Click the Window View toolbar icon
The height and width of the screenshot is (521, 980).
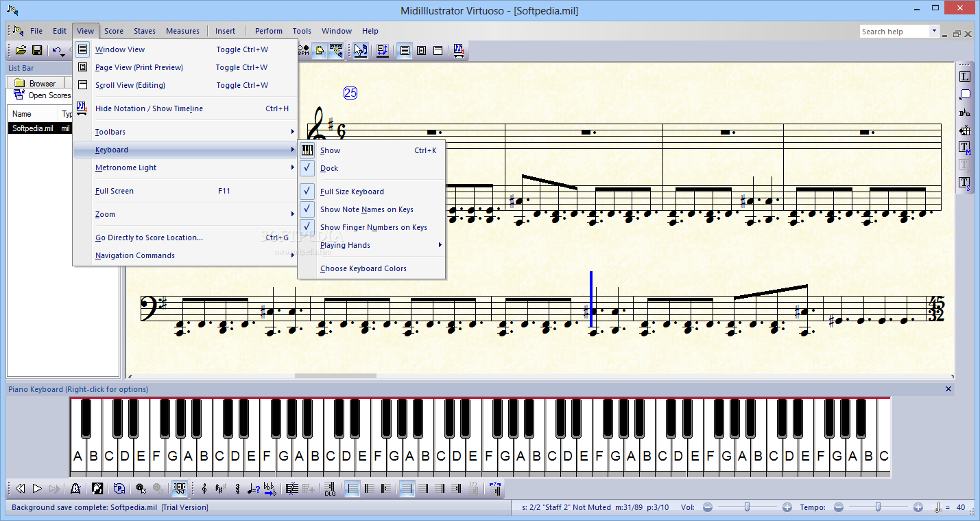point(405,50)
